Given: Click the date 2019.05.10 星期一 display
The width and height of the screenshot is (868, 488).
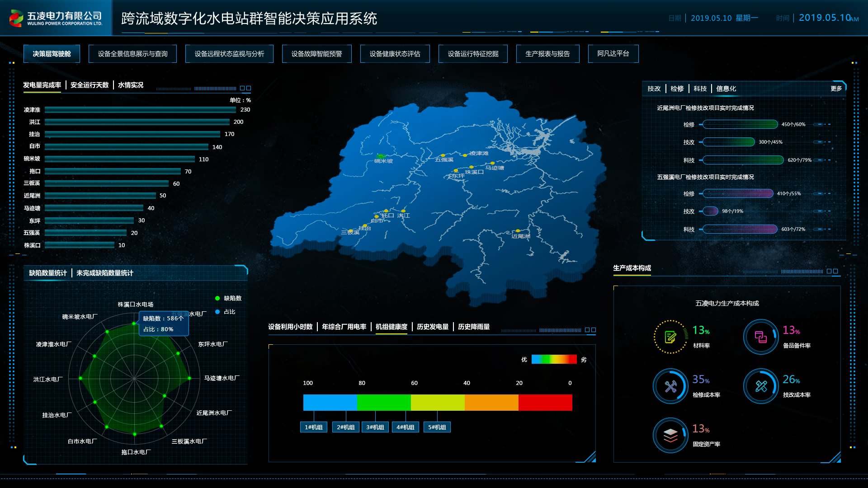Looking at the screenshot, I should click(724, 18).
